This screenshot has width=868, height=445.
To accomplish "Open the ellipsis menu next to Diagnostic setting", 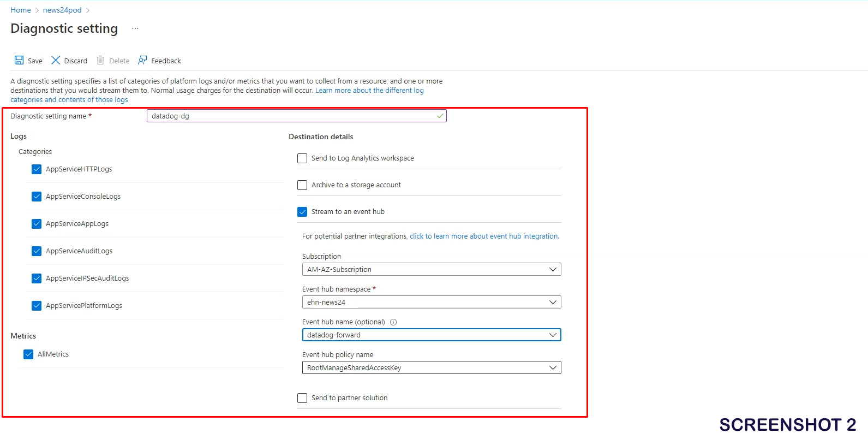I will [x=135, y=28].
